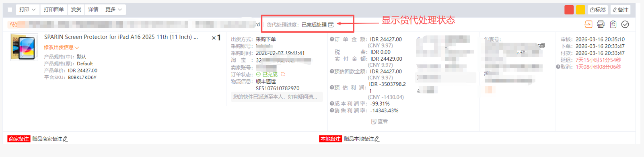Click the 已完成 order status text
The width and height of the screenshot is (644, 157).
click(x=270, y=74)
